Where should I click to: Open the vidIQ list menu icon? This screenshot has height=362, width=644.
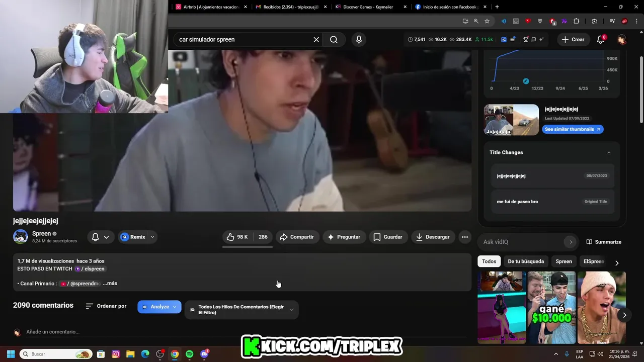point(513,39)
